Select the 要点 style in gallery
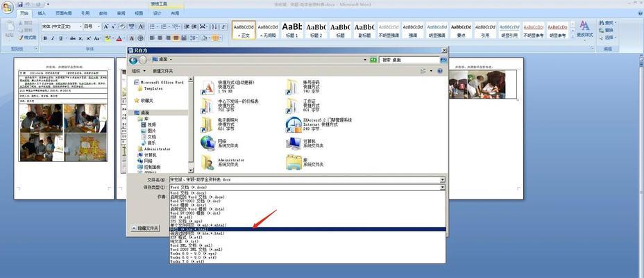Image resolution: width=644 pixels, height=278 pixels. pyautogui.click(x=461, y=30)
